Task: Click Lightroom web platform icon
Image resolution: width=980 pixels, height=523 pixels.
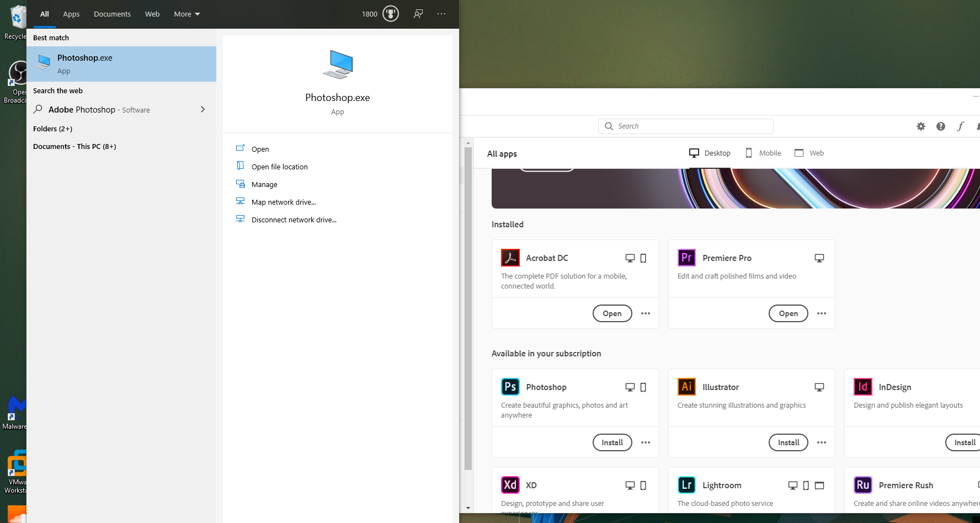Action: pyautogui.click(x=819, y=485)
